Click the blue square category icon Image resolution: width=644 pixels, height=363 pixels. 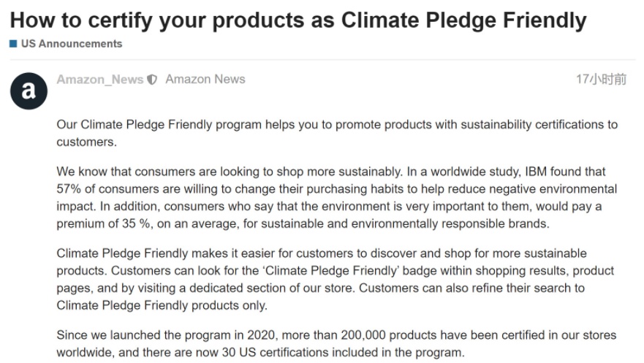13,44
